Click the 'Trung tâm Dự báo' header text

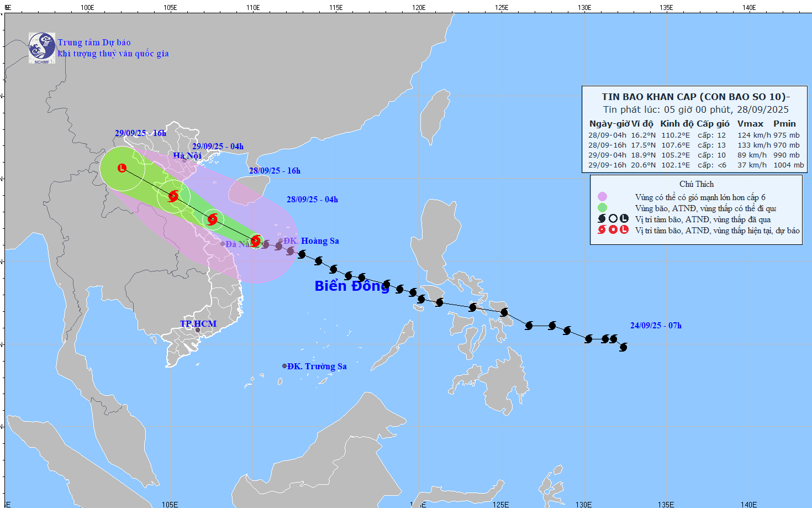pos(94,43)
